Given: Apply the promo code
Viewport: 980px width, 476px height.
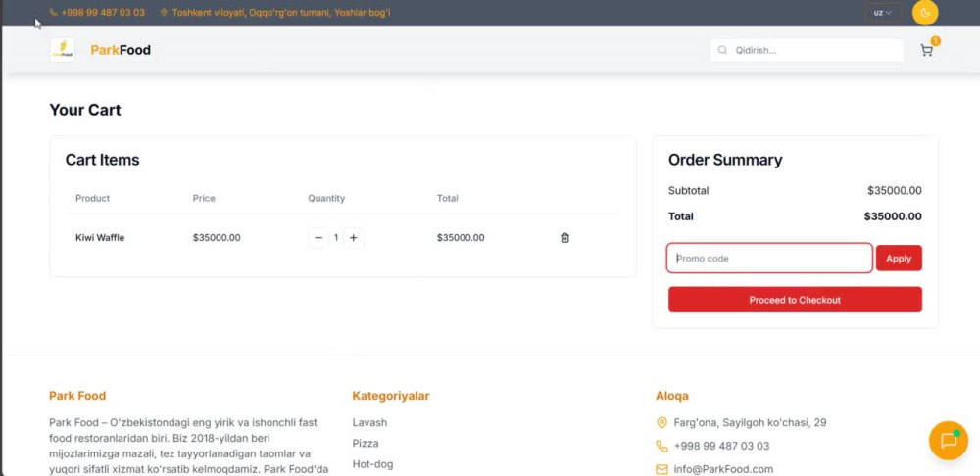Looking at the screenshot, I should pyautogui.click(x=899, y=258).
